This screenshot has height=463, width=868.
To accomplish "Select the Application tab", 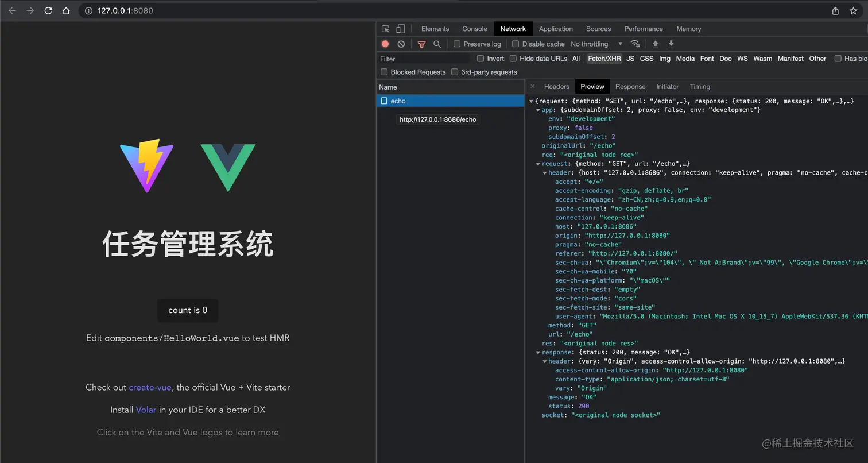I will [x=555, y=29].
